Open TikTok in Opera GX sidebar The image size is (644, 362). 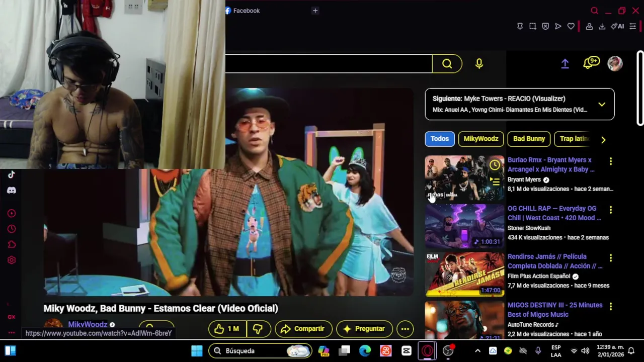11,174
